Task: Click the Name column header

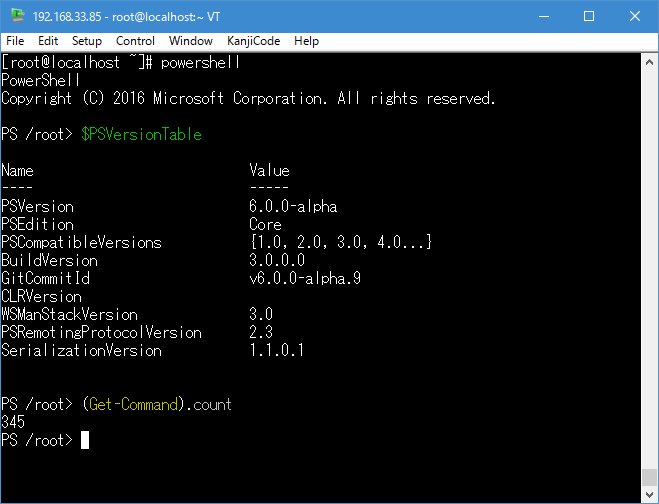Action: [x=17, y=171]
